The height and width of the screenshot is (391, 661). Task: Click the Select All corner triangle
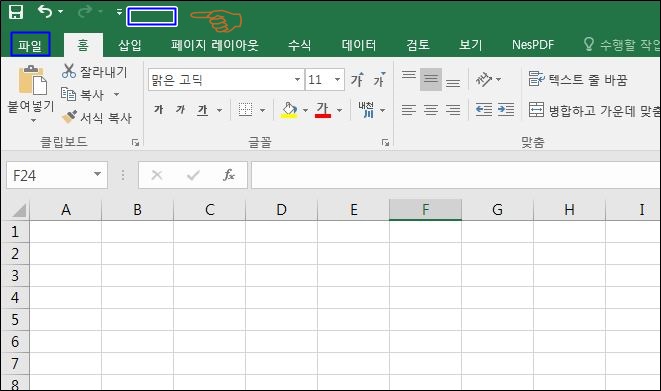[x=19, y=210]
